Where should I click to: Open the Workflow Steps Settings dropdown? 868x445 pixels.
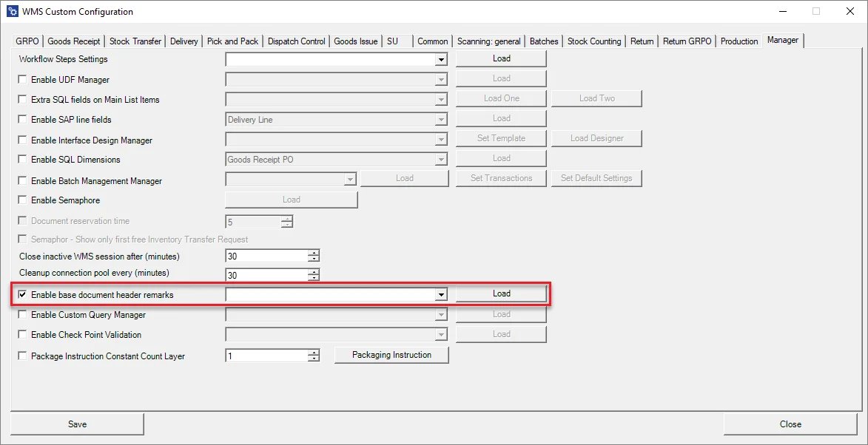coord(441,59)
